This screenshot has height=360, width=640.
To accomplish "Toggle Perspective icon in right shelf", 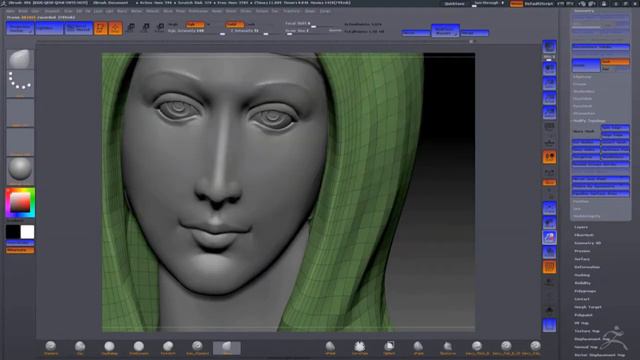I will [x=549, y=128].
